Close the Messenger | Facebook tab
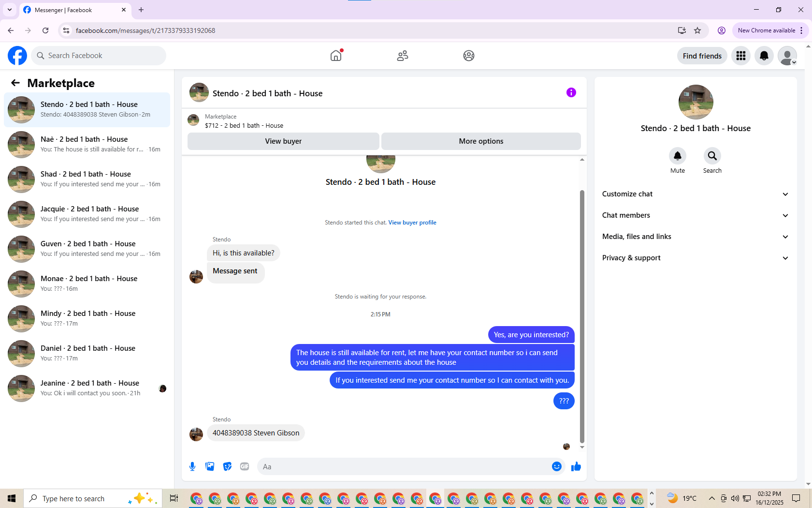The image size is (812, 508). (x=124, y=10)
